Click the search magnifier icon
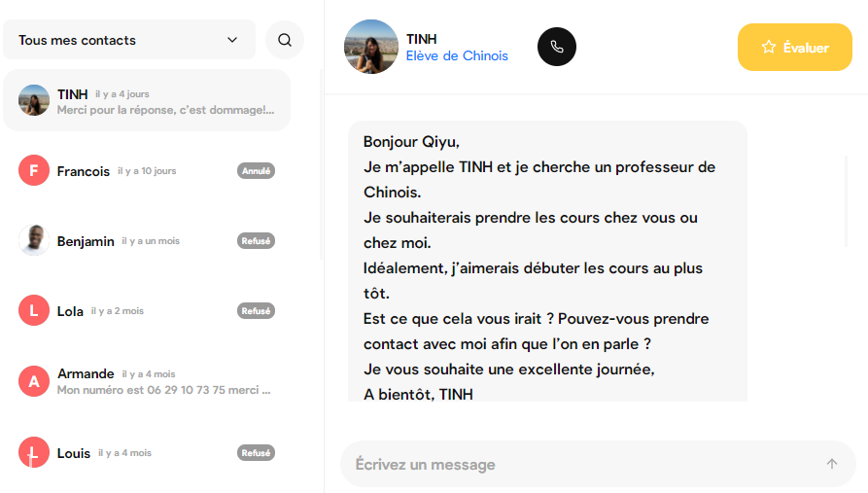This screenshot has width=868, height=493. click(x=285, y=40)
